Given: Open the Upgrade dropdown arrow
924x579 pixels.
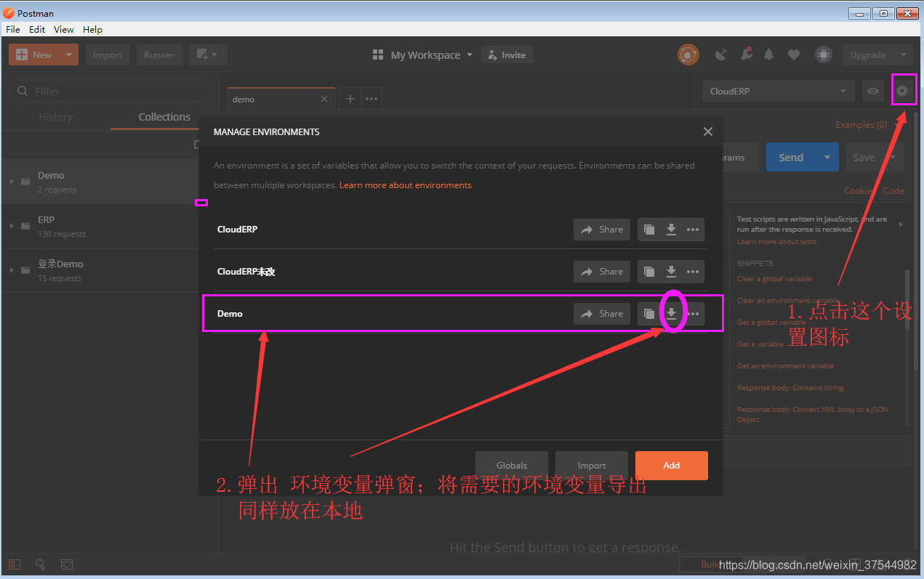Looking at the screenshot, I should [904, 54].
